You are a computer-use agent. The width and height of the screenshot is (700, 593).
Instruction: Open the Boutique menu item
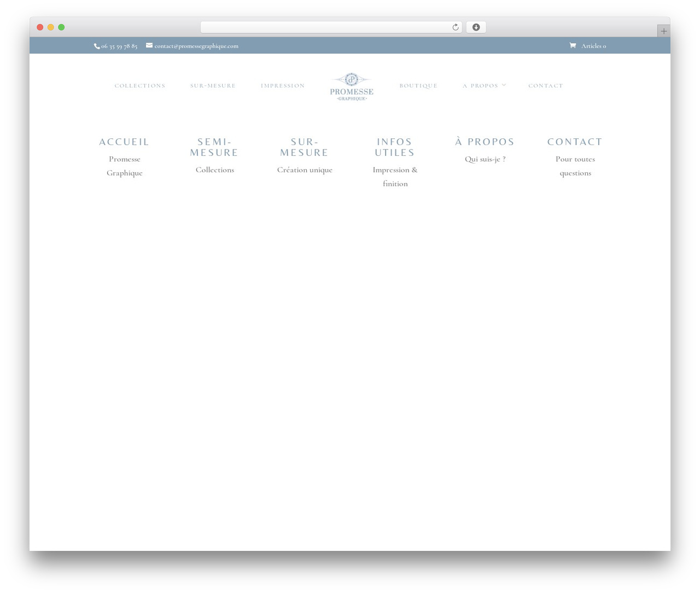click(418, 86)
